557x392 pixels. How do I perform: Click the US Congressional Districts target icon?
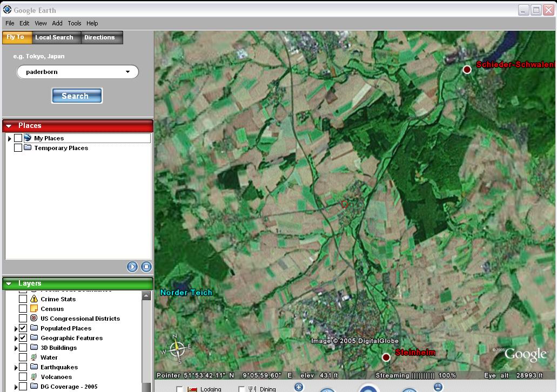point(34,318)
